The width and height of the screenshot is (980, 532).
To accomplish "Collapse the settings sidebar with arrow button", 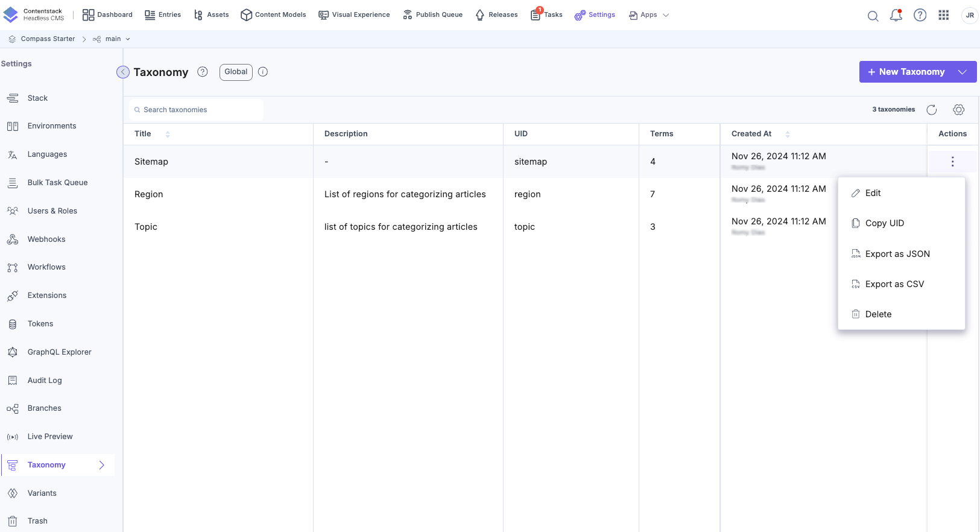I will (123, 72).
